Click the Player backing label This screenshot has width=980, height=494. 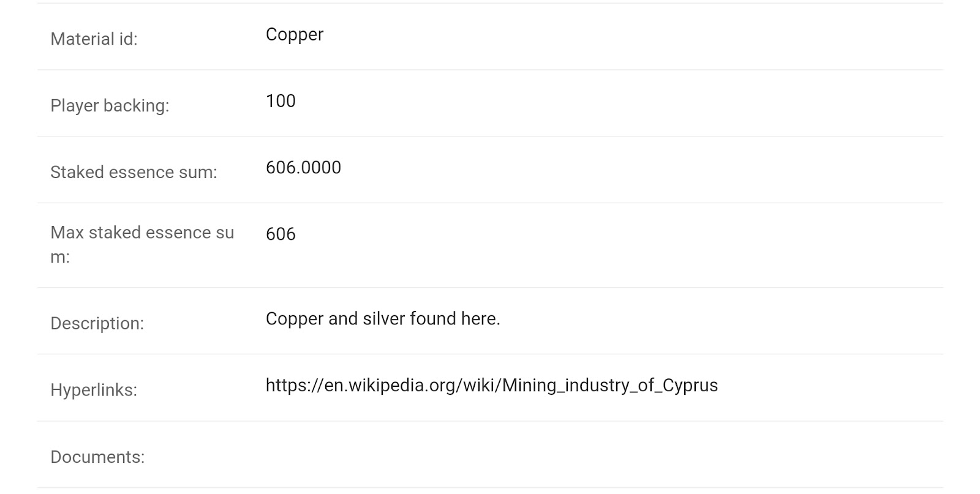click(x=110, y=106)
